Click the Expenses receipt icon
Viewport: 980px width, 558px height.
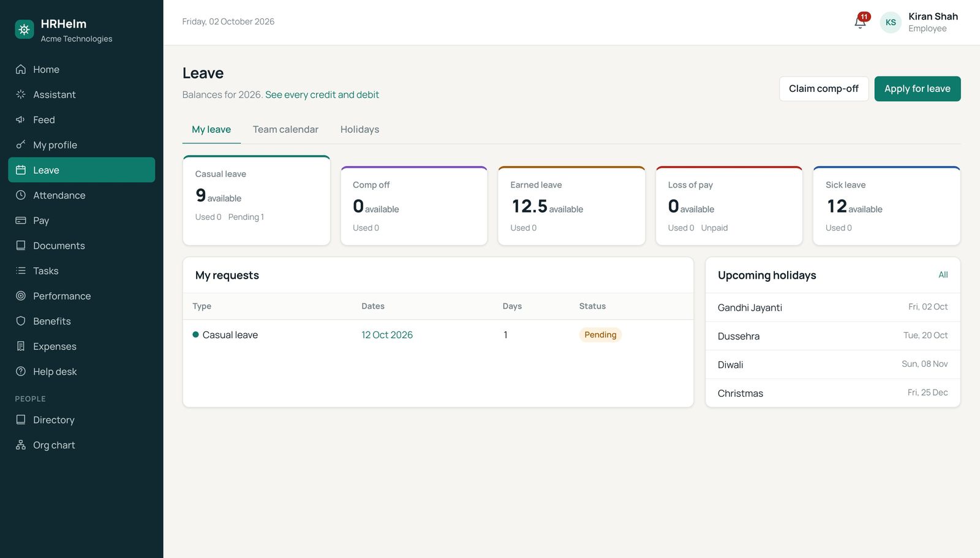coord(21,346)
